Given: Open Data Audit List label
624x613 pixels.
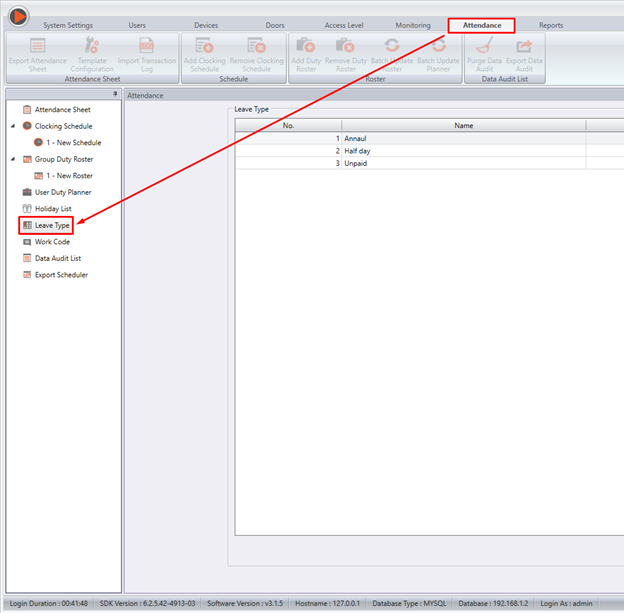Looking at the screenshot, I should (58, 258).
